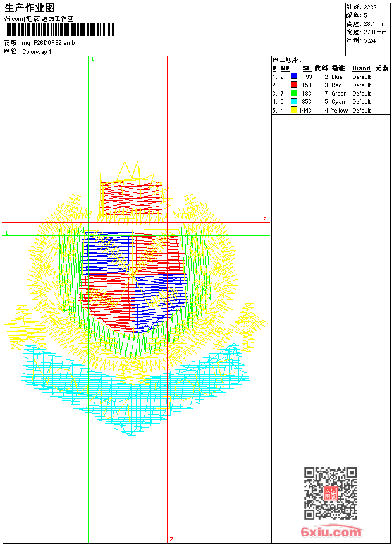392x544 pixels.
Task: Click the barcode under the Wilcom header
Action: [x=59, y=30]
